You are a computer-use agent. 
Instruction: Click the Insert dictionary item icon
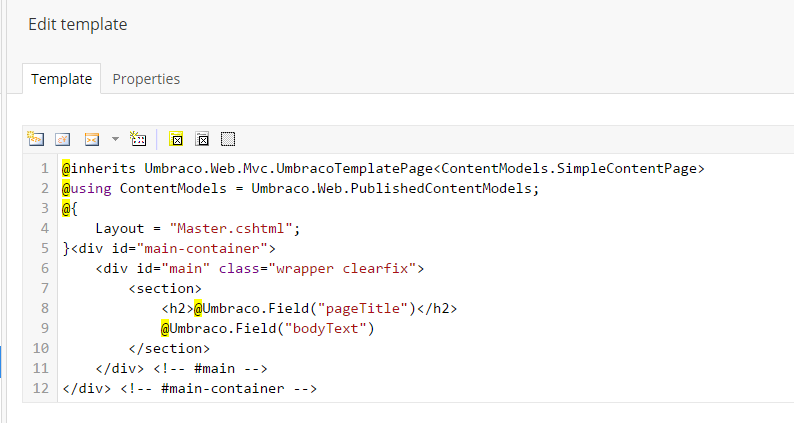point(63,139)
